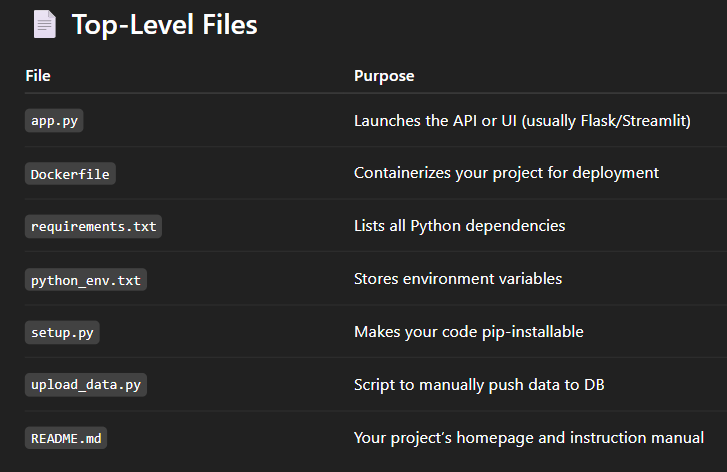727x472 pixels.
Task: Click the requirements.txt file name
Action: tap(94, 227)
